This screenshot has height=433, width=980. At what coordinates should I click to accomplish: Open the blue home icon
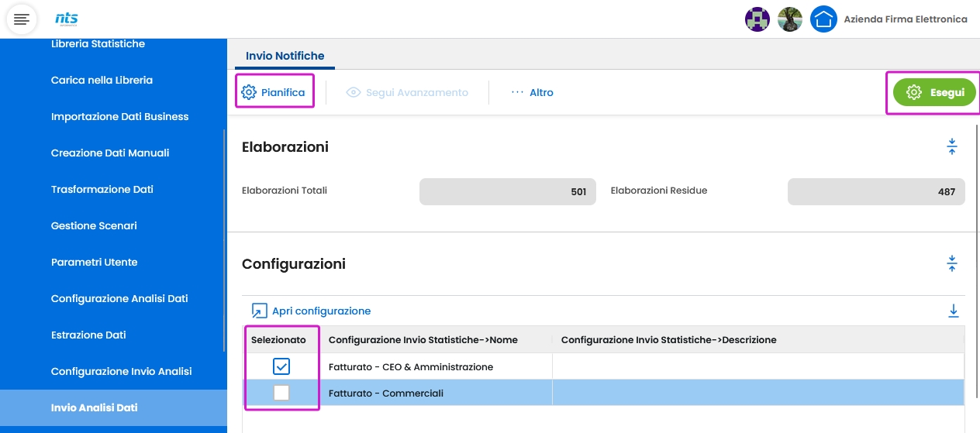[x=823, y=19]
